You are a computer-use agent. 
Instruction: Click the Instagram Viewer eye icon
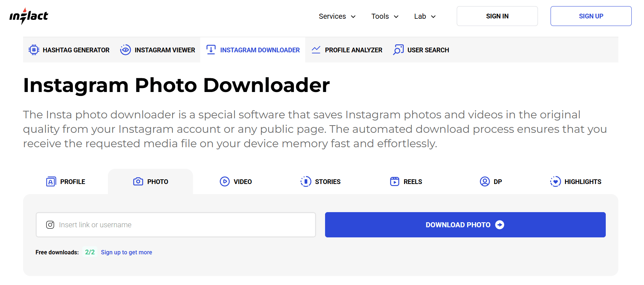[126, 50]
